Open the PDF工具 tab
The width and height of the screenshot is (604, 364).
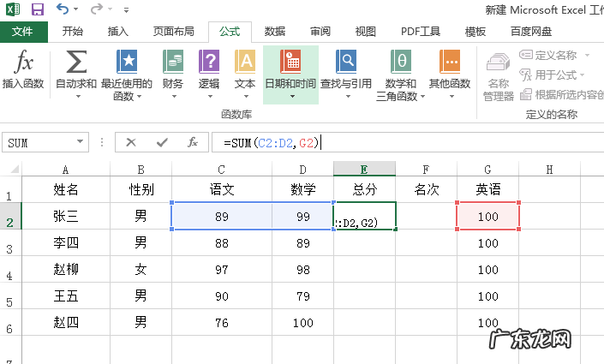click(x=421, y=32)
